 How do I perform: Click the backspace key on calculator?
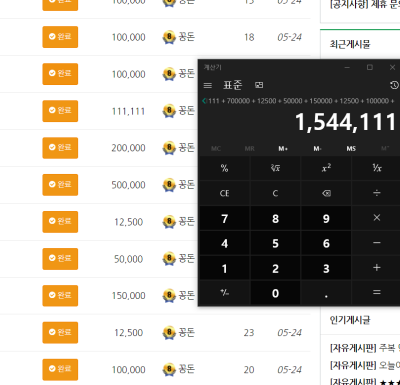point(326,193)
